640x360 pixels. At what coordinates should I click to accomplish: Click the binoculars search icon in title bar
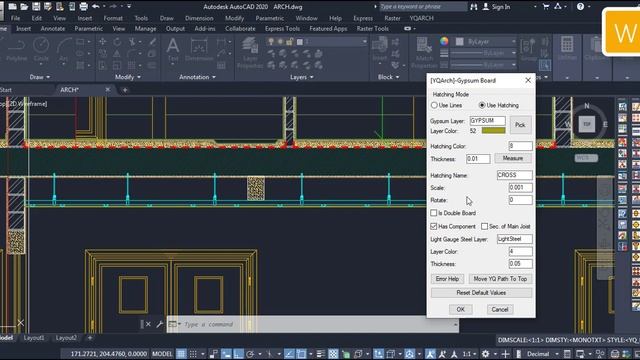(473, 7)
